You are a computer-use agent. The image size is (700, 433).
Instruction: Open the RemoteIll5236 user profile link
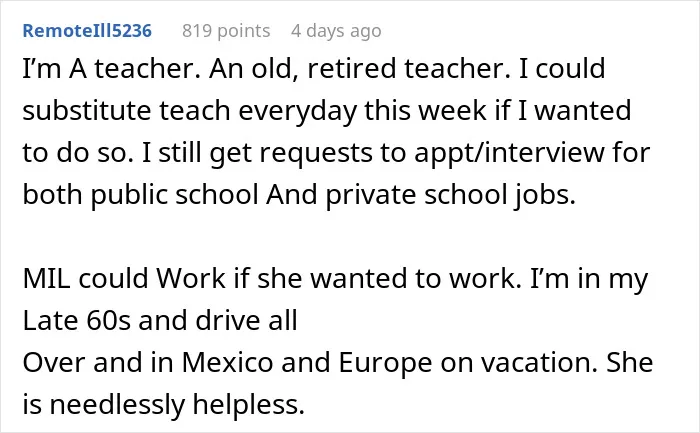(87, 31)
